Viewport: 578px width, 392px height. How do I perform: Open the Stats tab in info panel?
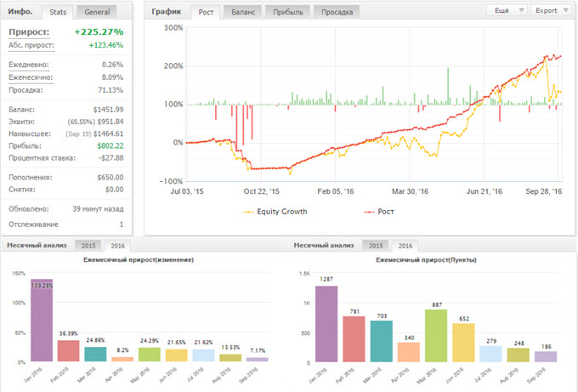[58, 12]
